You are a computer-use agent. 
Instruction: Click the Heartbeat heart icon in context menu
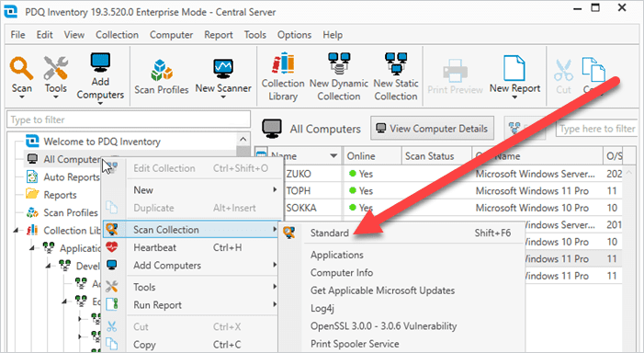click(112, 247)
